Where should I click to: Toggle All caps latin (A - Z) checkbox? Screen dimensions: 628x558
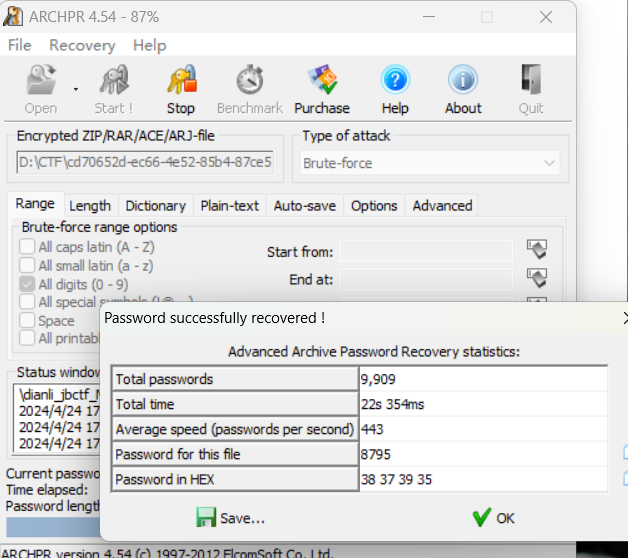27,247
